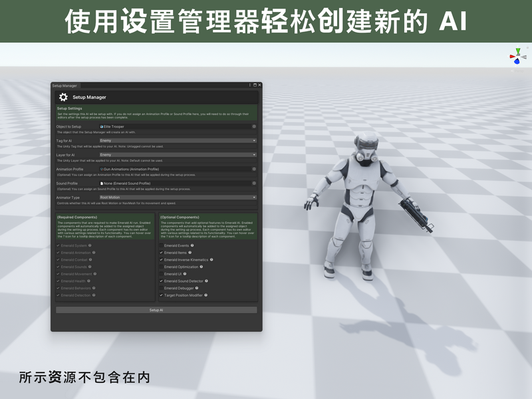Click the Setup AI button
The width and height of the screenshot is (532, 399).
click(x=156, y=310)
